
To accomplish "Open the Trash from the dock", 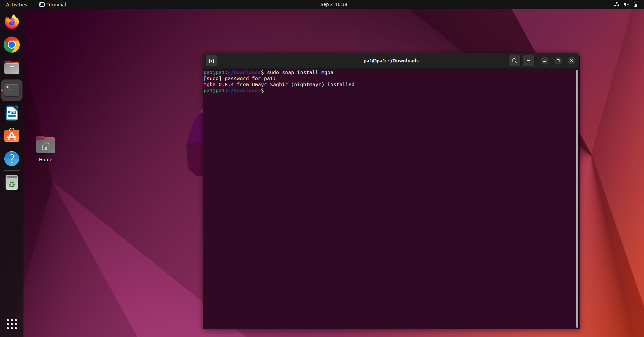I will [x=11, y=182].
